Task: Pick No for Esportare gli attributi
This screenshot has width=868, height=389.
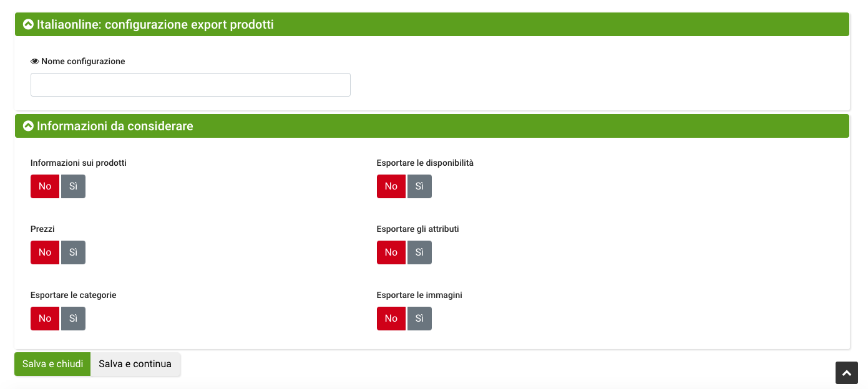Action: pyautogui.click(x=391, y=252)
